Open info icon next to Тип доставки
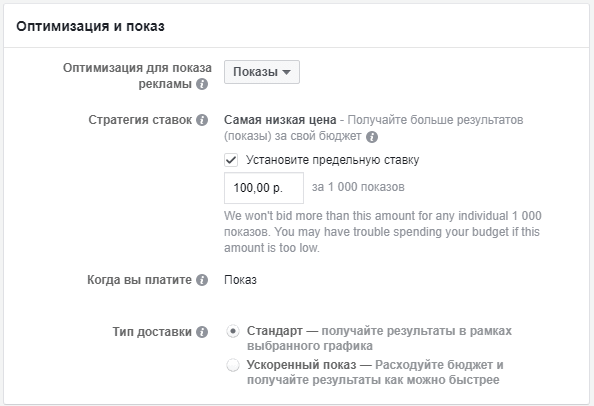 202,332
